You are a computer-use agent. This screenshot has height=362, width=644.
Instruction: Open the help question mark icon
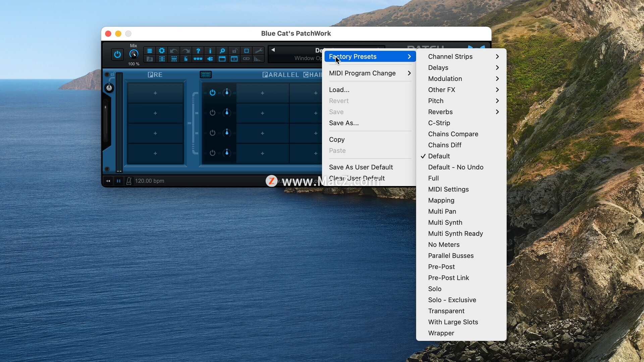pos(198,51)
